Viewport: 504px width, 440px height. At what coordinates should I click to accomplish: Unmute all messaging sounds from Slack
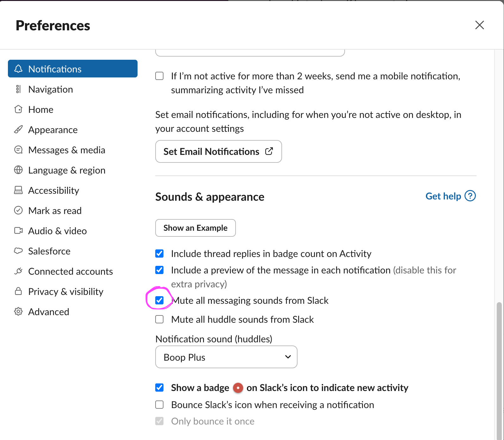point(160,300)
